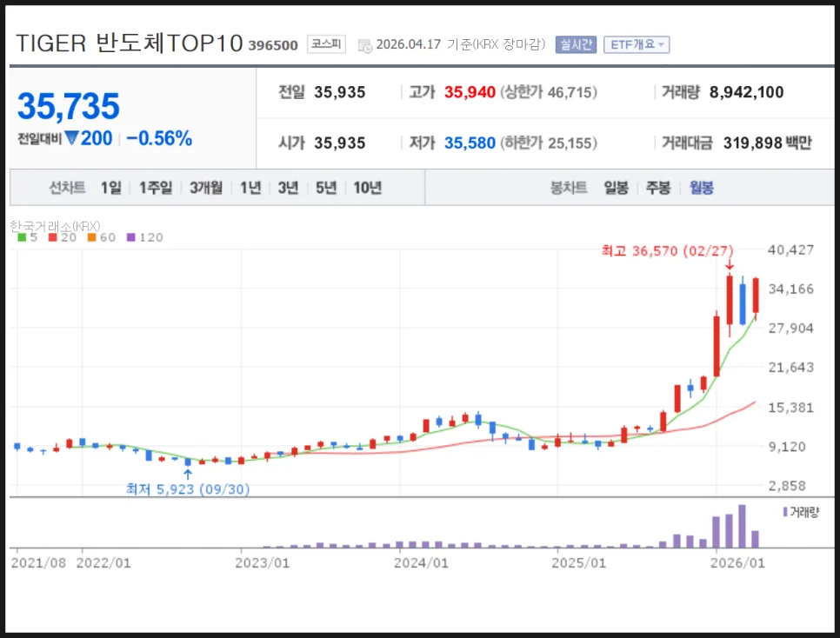The image size is (840, 638).
Task: Click the current price 35,735
Action: click(69, 106)
